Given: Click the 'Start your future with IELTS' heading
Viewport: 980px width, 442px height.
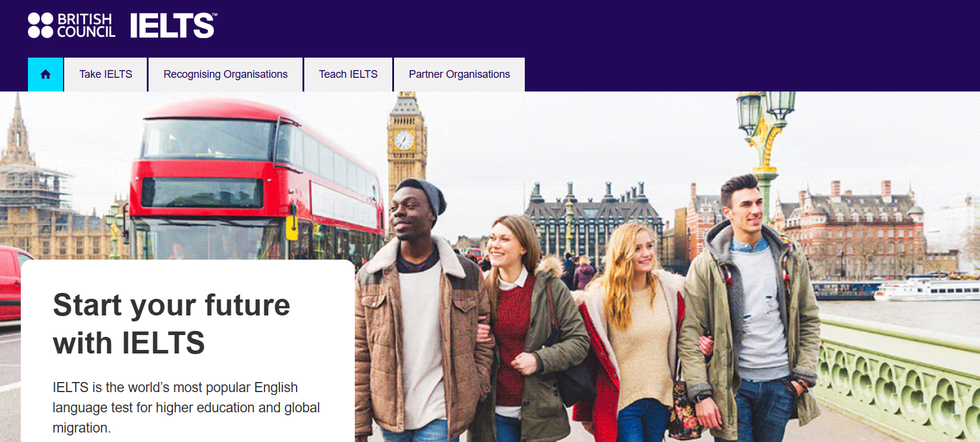Looking at the screenshot, I should 171,324.
